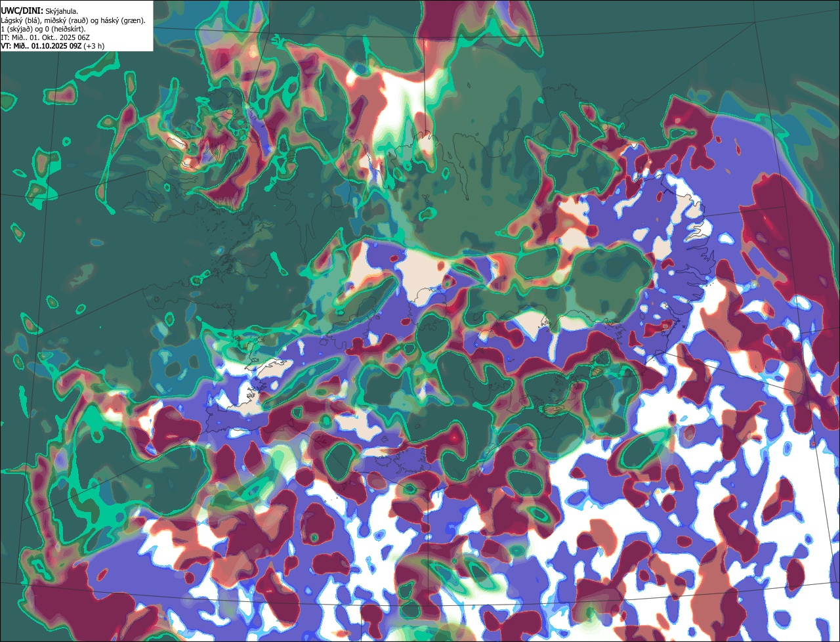This screenshot has width=840, height=642.
Task: Click the 'UWC/DINI: Skýjahula.' title line
Action: click(39, 11)
